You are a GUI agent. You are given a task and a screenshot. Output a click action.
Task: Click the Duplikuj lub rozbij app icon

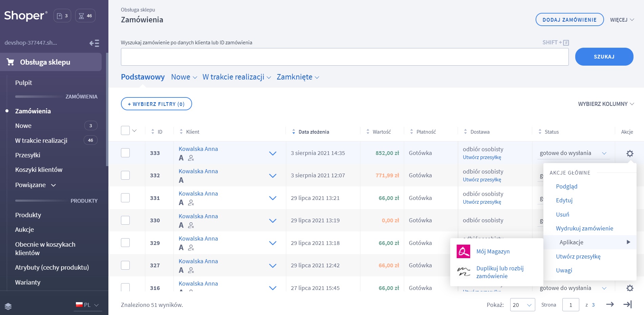click(x=463, y=272)
